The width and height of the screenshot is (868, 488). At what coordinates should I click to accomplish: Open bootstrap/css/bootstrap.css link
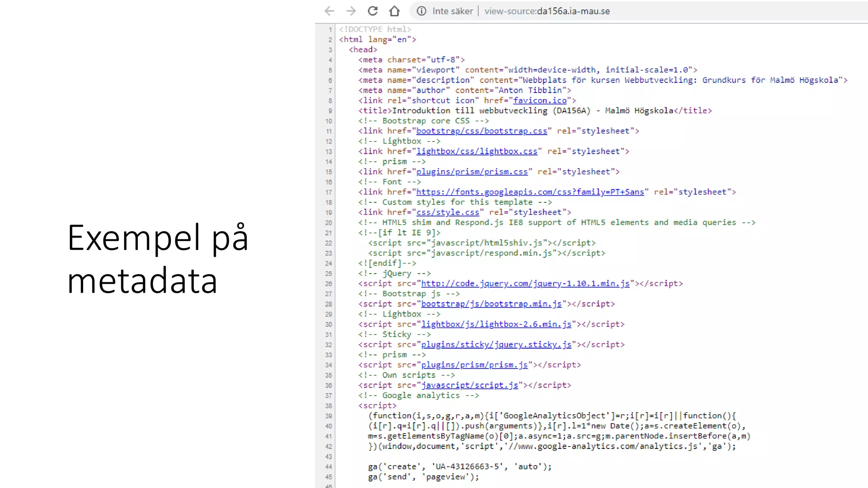[x=481, y=131]
